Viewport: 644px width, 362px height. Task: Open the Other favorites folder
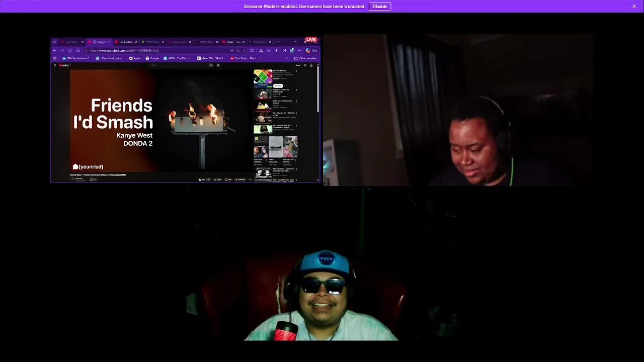(305, 58)
